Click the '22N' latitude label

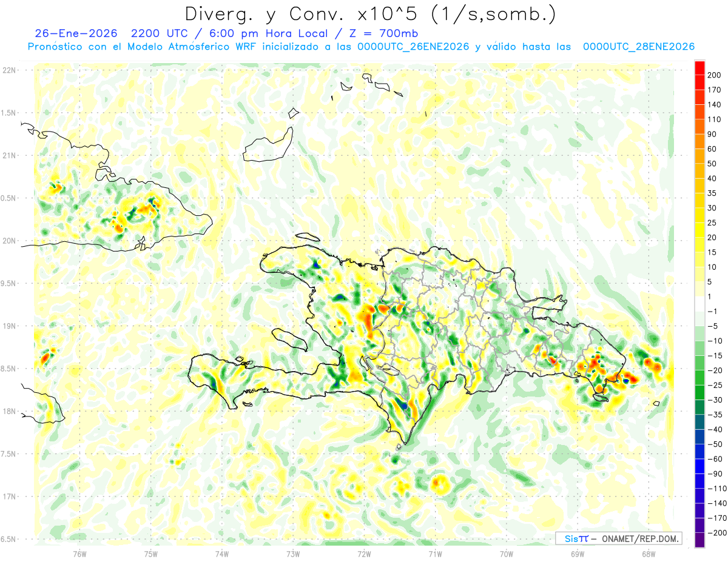pos(8,70)
